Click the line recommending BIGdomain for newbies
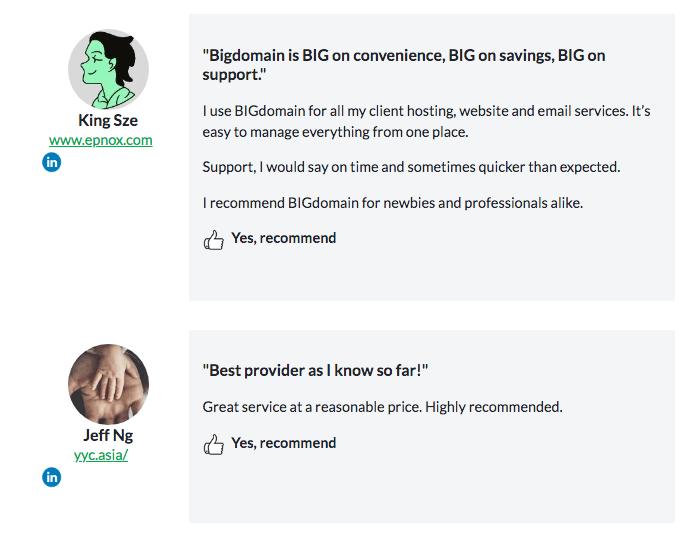 tap(393, 203)
